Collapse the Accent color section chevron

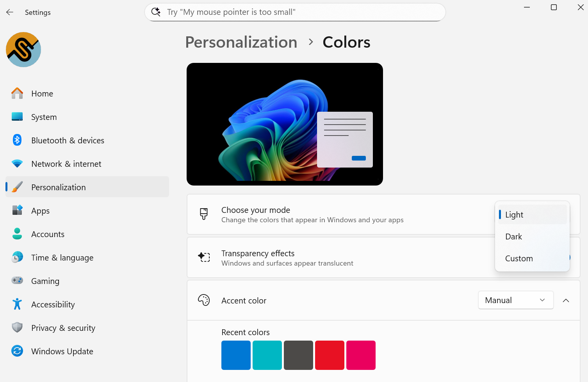[566, 300]
